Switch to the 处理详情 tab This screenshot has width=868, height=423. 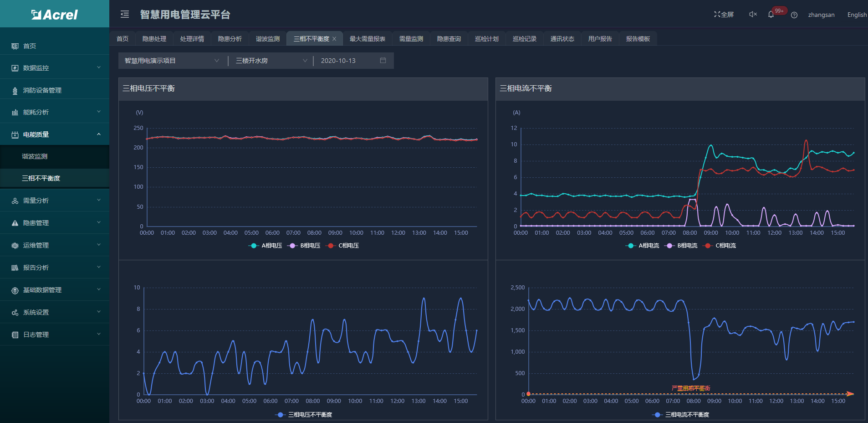click(x=192, y=39)
